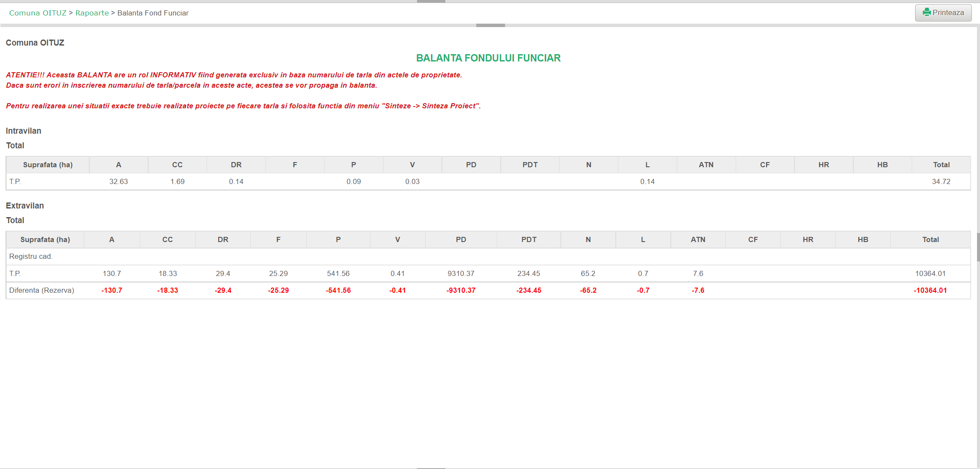
Task: Open the Comuna OITUZ breadcrumb link
Action: tap(38, 13)
